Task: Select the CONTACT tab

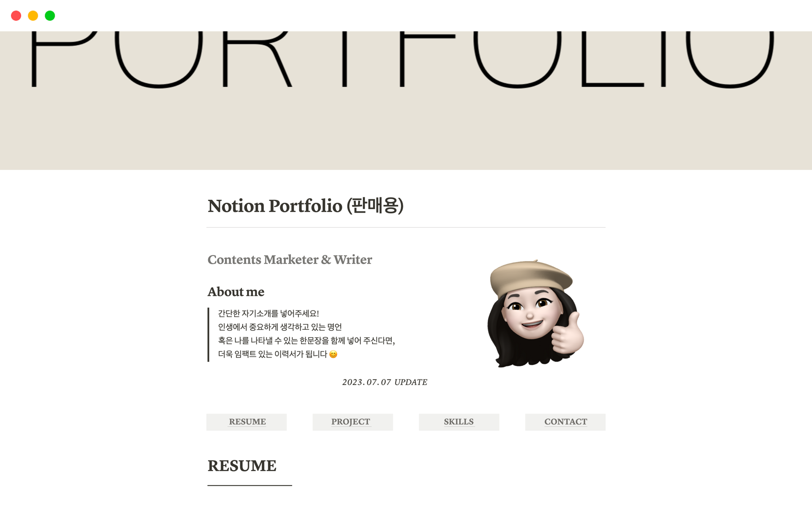Action: tap(565, 420)
